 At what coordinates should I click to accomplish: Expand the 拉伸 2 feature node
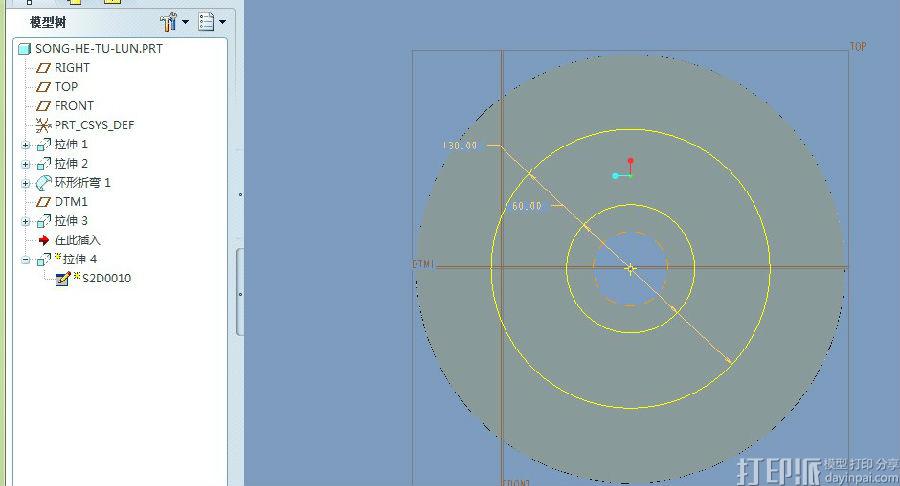(26, 164)
